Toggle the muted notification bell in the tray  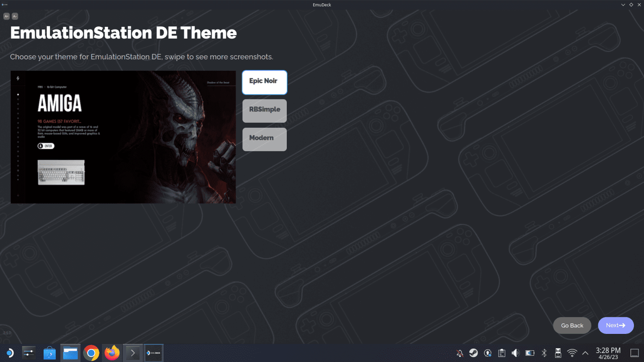pos(459,353)
